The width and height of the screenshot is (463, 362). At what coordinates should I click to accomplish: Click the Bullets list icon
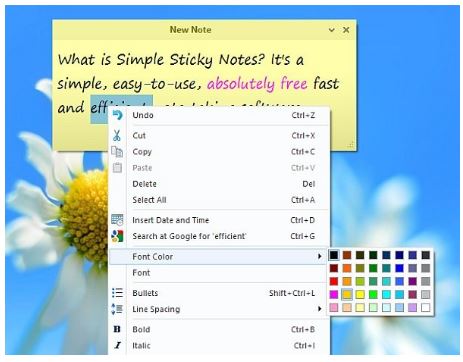tap(117, 293)
